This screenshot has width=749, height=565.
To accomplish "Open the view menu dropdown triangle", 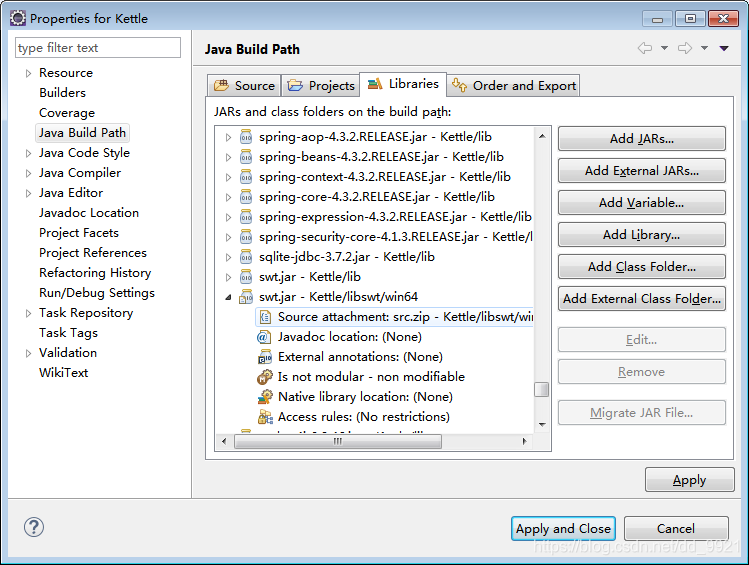I will click(x=724, y=48).
